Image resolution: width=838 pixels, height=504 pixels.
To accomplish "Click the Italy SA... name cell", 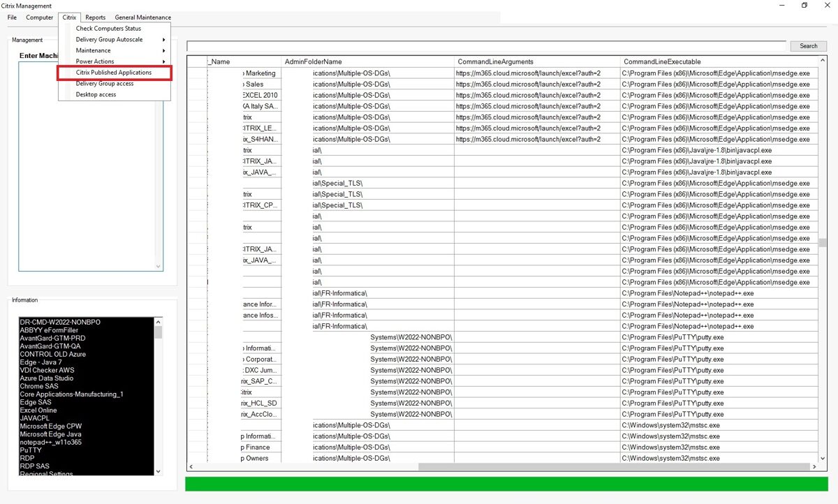I will (244, 106).
